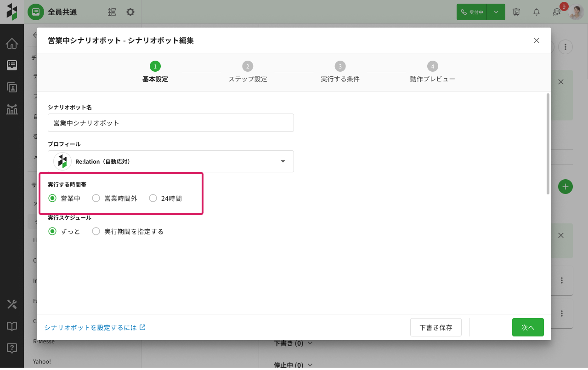
Task: Open the contacts address book sidebar icon
Action: (x=12, y=87)
